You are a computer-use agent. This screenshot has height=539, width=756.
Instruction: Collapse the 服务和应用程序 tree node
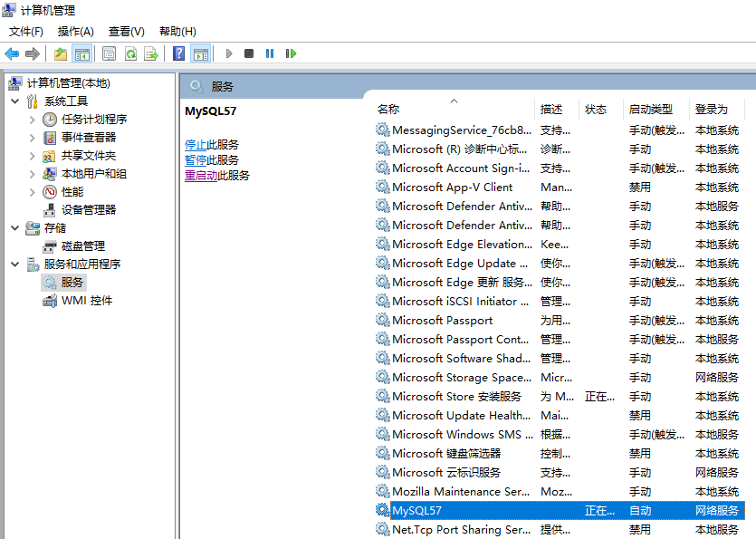[15, 264]
